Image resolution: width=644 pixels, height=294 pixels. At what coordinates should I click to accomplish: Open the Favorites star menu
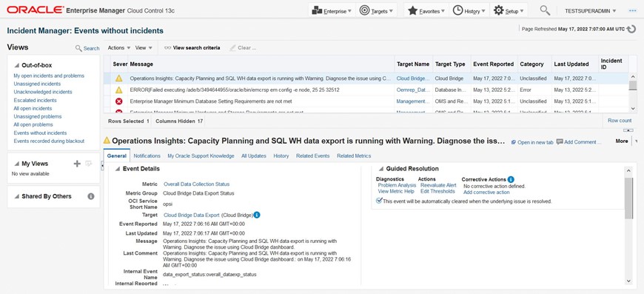(425, 11)
